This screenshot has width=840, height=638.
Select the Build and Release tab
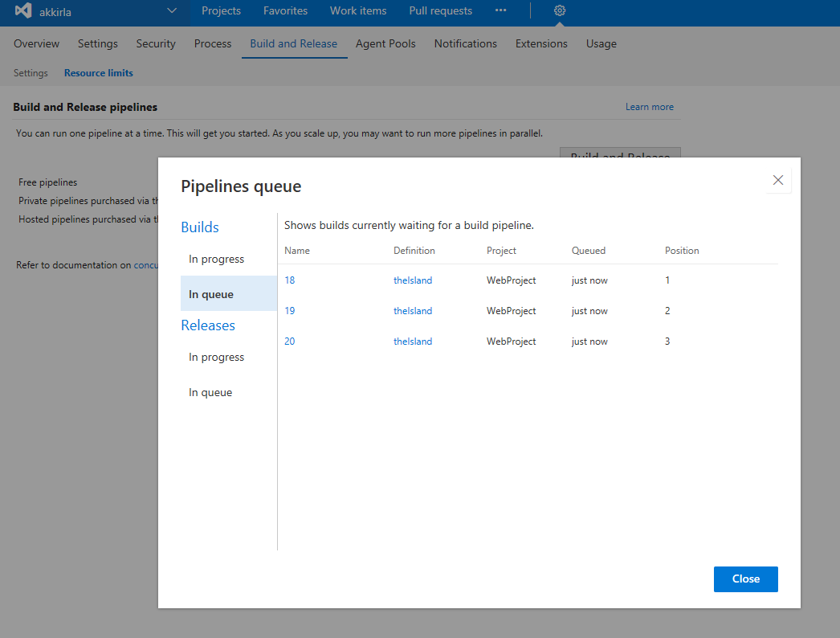point(294,44)
